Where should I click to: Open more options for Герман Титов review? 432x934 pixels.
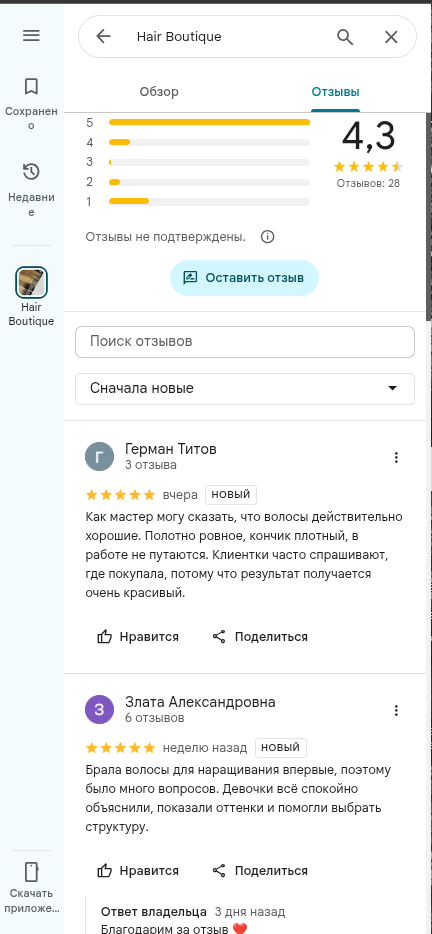tap(396, 457)
